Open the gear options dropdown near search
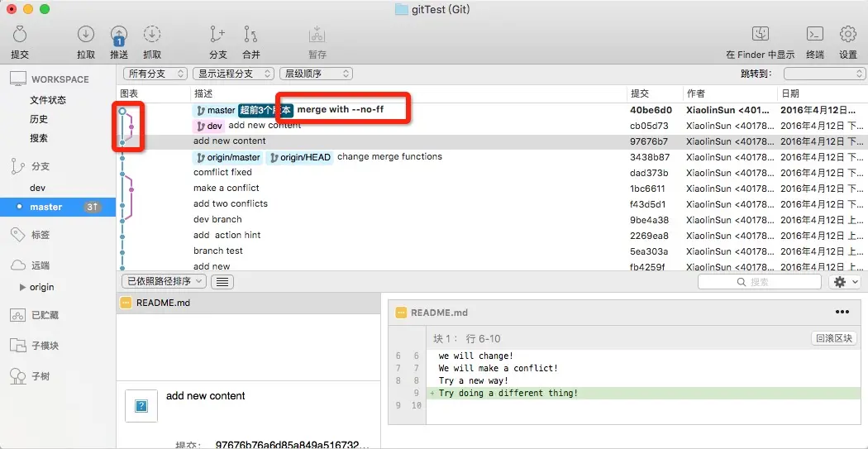This screenshot has height=449, width=868. tap(845, 282)
